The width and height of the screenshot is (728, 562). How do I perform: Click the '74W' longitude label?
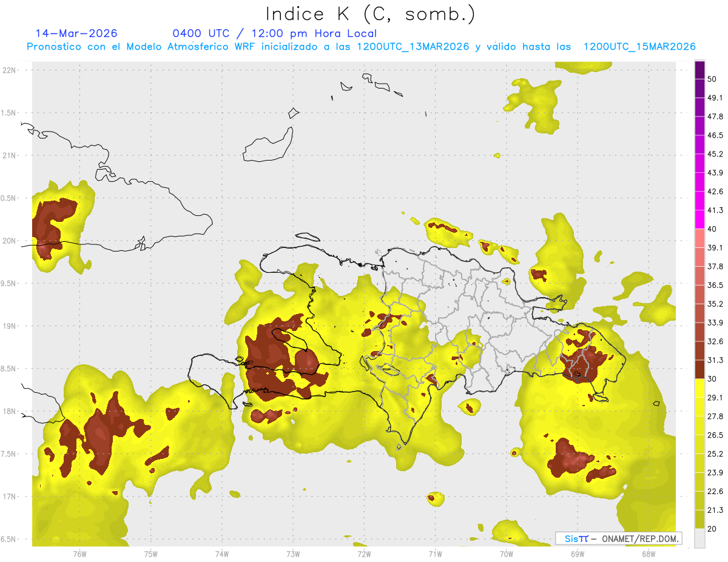[222, 554]
